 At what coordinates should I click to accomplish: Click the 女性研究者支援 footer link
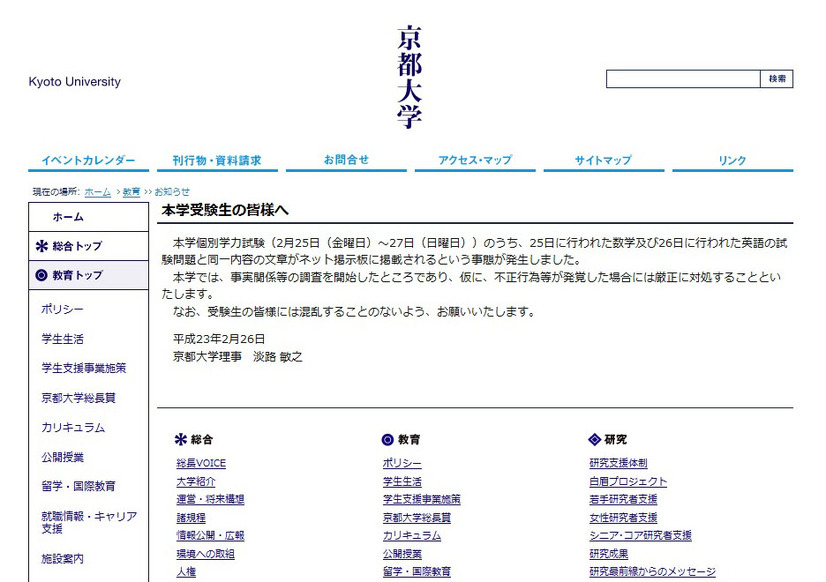pyautogui.click(x=623, y=518)
